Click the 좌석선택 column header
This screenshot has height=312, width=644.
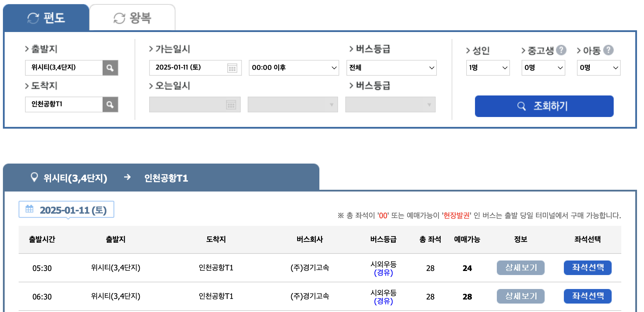587,240
